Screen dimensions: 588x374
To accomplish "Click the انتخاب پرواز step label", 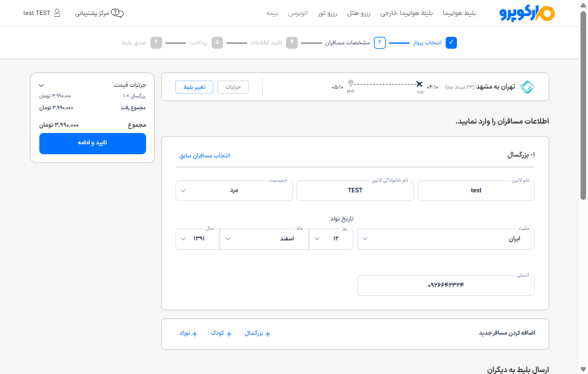I will [428, 42].
